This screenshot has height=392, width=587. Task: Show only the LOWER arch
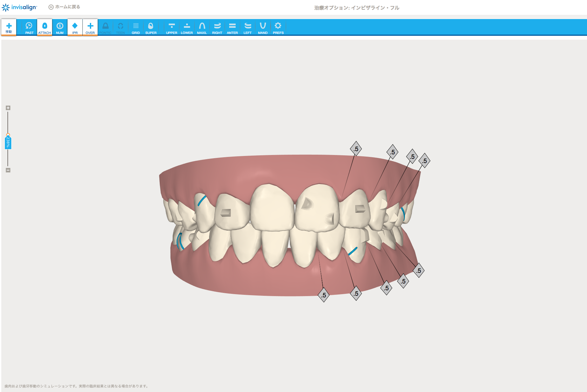187,27
